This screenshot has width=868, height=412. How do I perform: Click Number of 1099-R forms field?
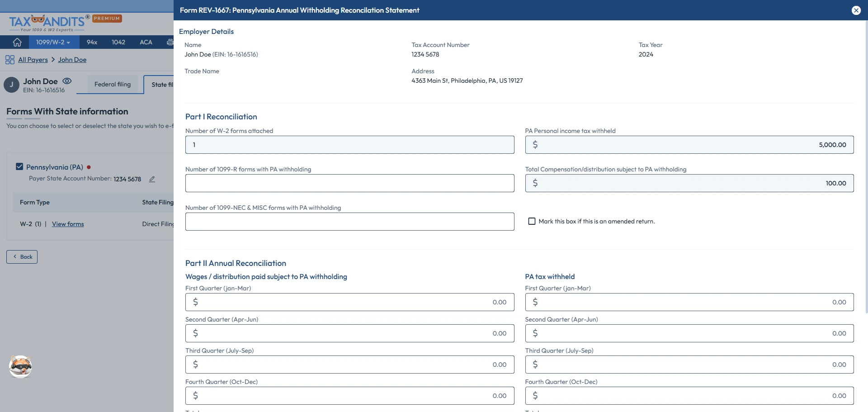tap(349, 183)
